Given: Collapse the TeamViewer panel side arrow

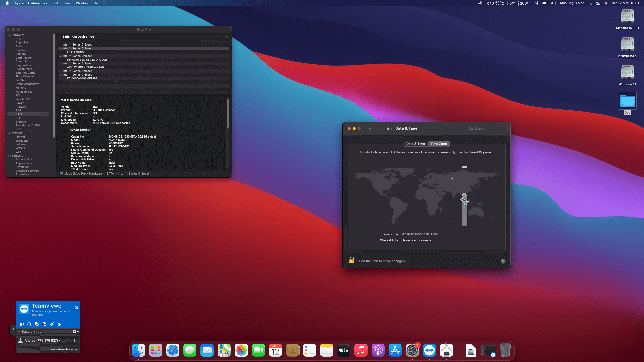Looking at the screenshot, I should click(x=13, y=329).
